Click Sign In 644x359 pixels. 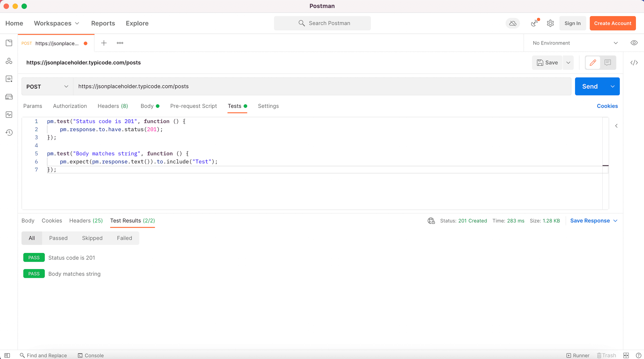coord(572,23)
